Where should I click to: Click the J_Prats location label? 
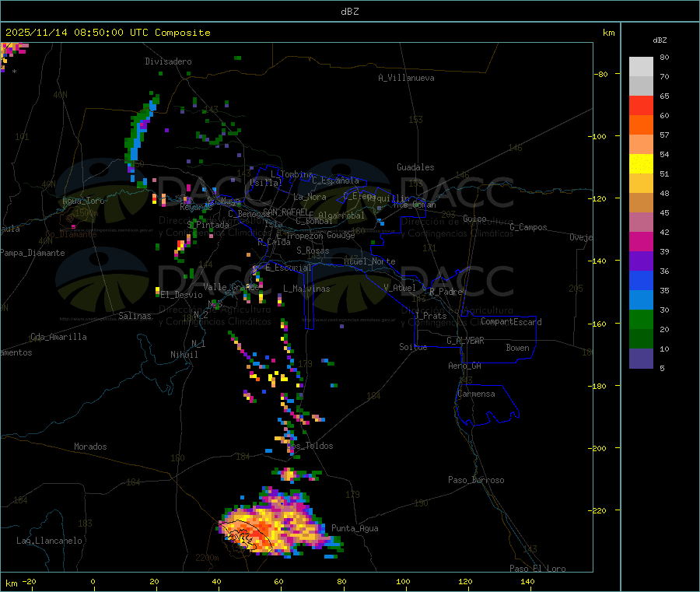click(430, 315)
